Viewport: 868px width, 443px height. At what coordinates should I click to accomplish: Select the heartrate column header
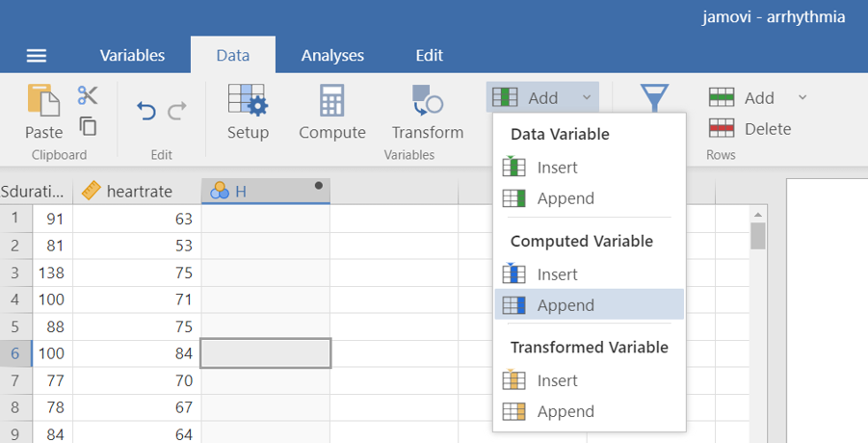pos(136,191)
